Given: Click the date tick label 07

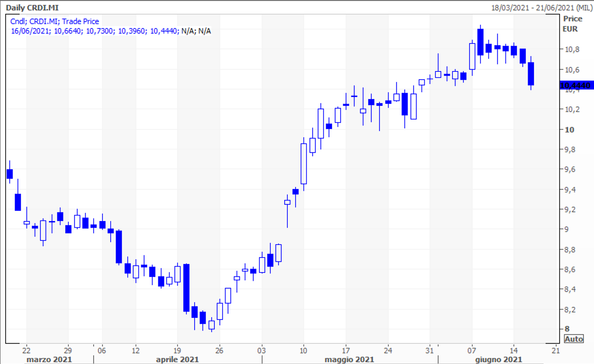Looking at the screenshot, I should [472, 350].
